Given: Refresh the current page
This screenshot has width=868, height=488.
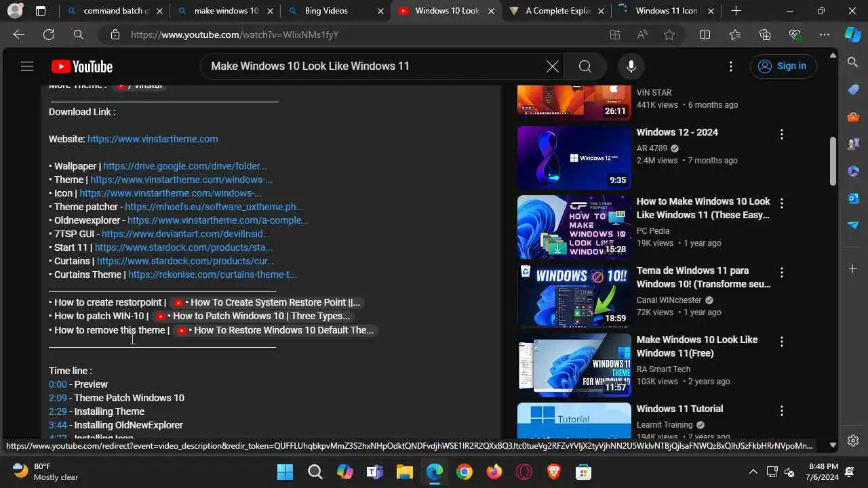Looking at the screenshot, I should [x=49, y=35].
